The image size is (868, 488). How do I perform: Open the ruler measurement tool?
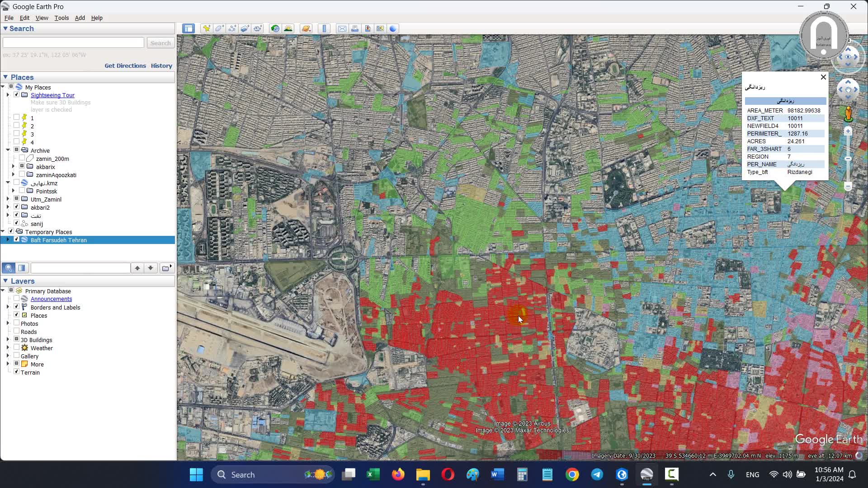[x=324, y=28]
